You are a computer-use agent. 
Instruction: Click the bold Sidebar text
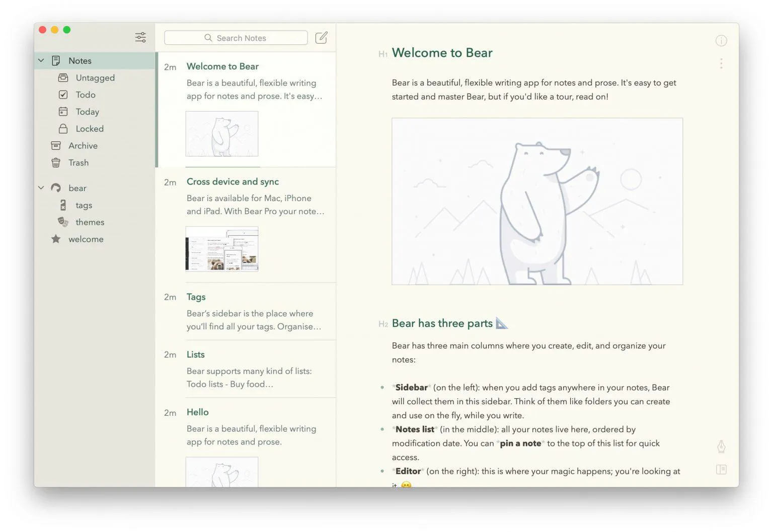pyautogui.click(x=411, y=388)
